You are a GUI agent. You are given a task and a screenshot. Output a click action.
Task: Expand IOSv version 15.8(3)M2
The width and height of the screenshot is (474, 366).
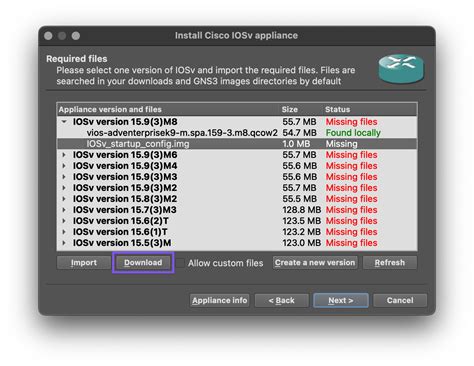coord(64,199)
